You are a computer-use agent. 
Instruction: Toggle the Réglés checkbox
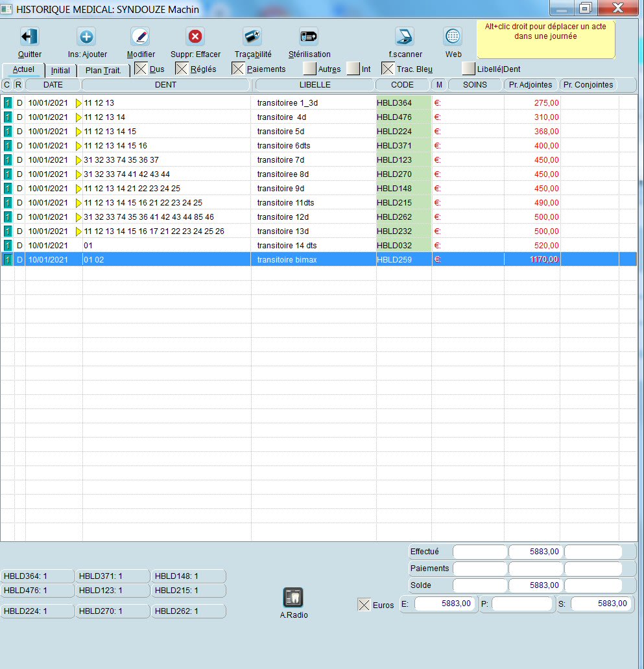coord(182,69)
